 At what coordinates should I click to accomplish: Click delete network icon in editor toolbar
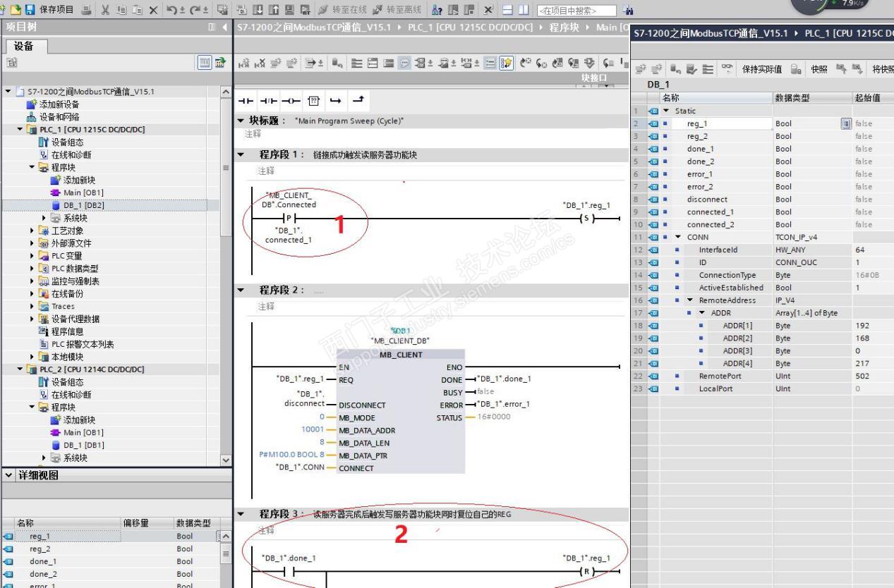[x=260, y=63]
